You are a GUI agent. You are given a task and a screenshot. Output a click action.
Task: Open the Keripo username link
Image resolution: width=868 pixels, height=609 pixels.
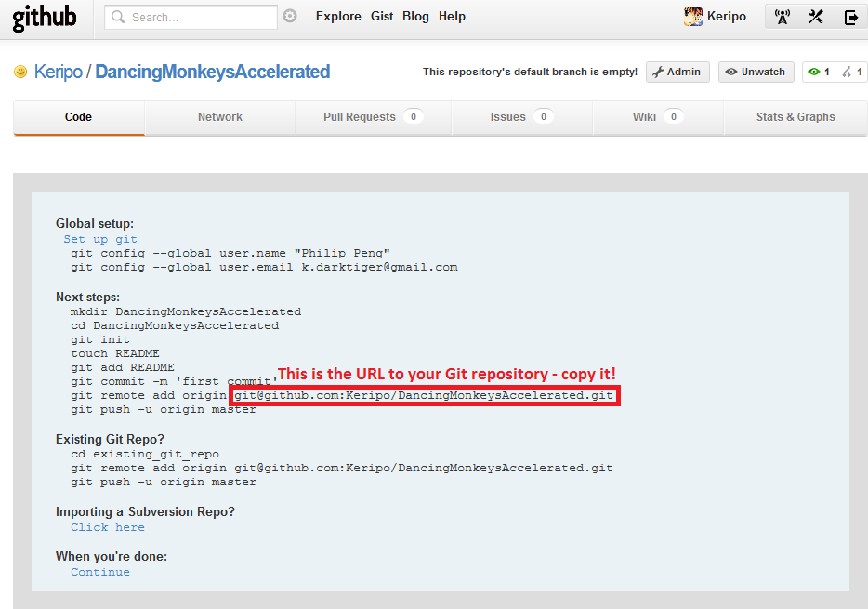tap(727, 17)
